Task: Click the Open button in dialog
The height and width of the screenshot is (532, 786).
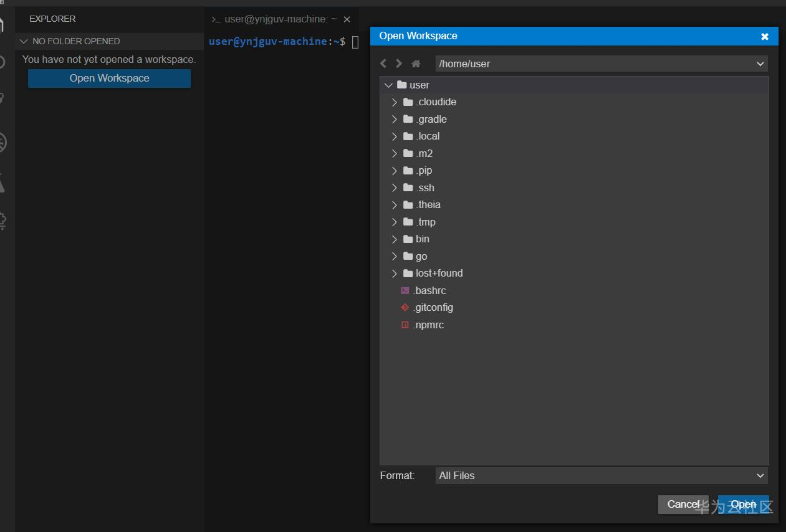Action: pos(744,504)
